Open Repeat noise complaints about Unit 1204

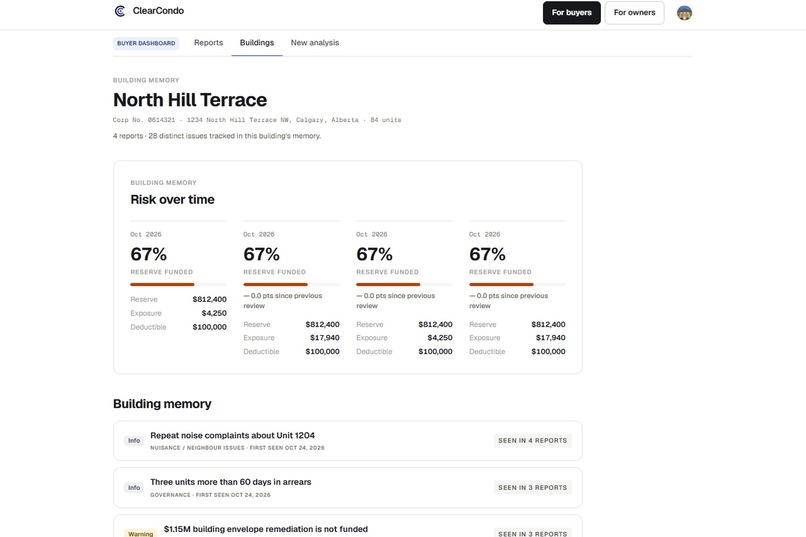347,441
